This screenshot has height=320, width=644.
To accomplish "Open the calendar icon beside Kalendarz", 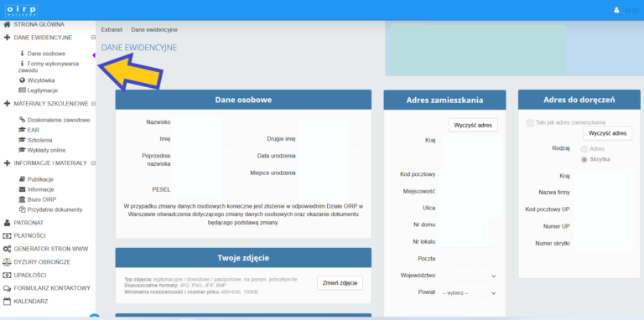I will [7, 301].
